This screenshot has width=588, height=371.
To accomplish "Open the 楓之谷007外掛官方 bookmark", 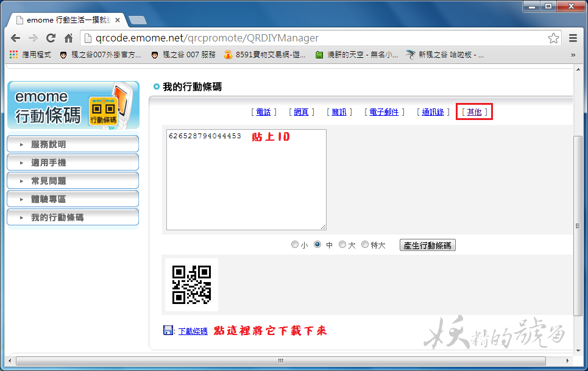I will [101, 55].
